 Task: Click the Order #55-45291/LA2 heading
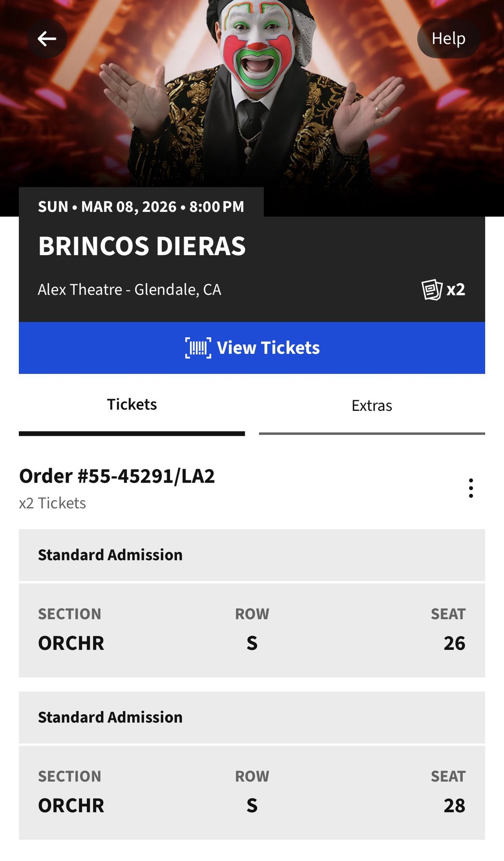117,476
